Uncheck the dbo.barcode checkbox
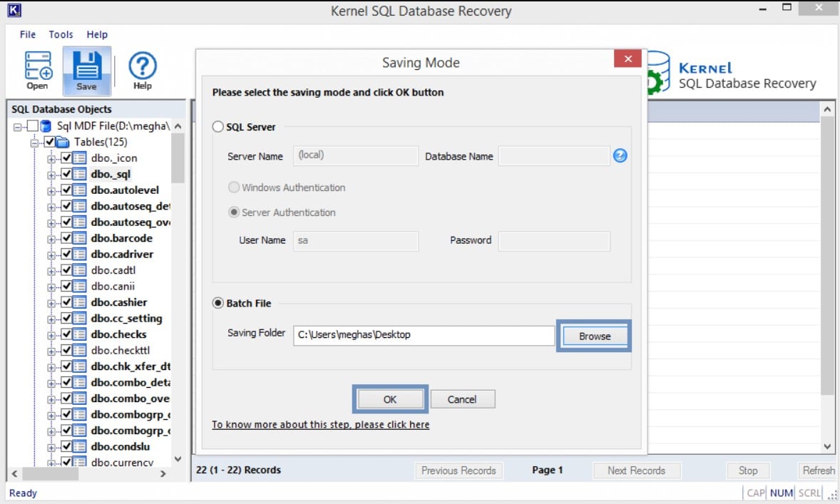The width and height of the screenshot is (840, 504). pos(66,238)
